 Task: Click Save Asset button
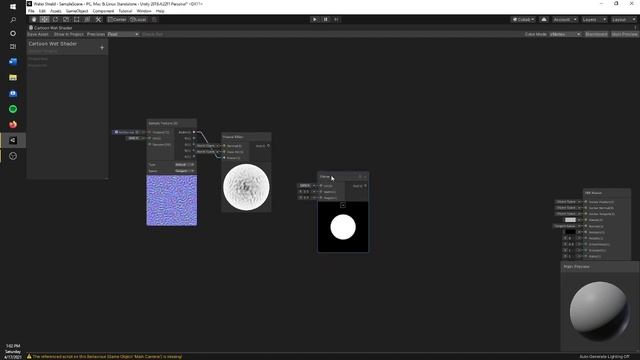click(38, 34)
